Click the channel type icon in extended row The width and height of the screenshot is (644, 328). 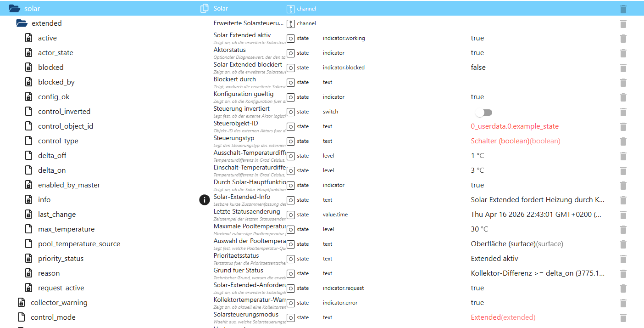[x=291, y=23]
